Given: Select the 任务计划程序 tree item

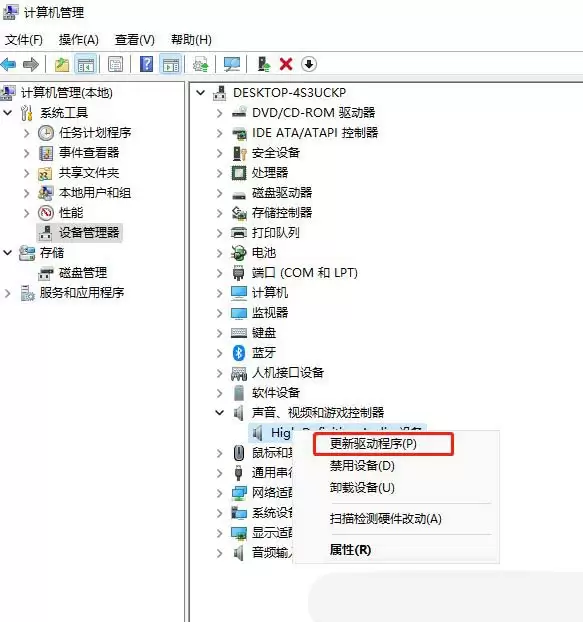Looking at the screenshot, I should 95,133.
